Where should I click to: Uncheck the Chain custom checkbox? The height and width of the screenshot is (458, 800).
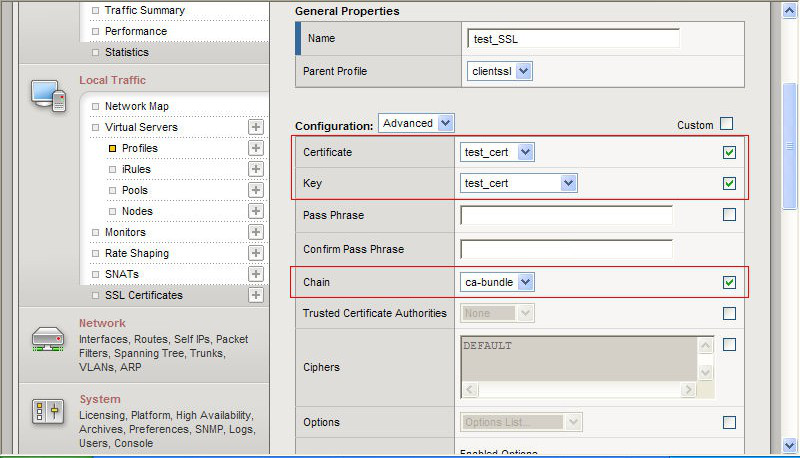(729, 282)
